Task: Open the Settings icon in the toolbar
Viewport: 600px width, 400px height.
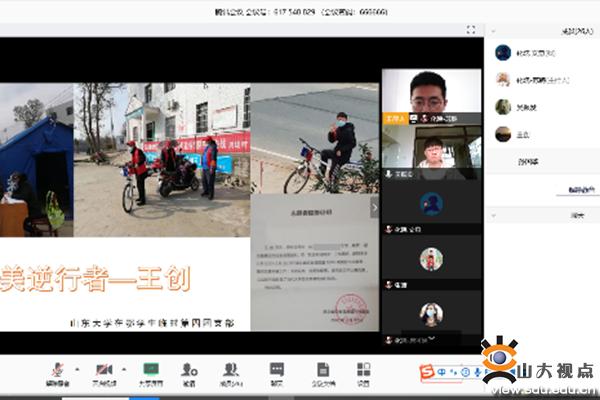Action: [363, 370]
